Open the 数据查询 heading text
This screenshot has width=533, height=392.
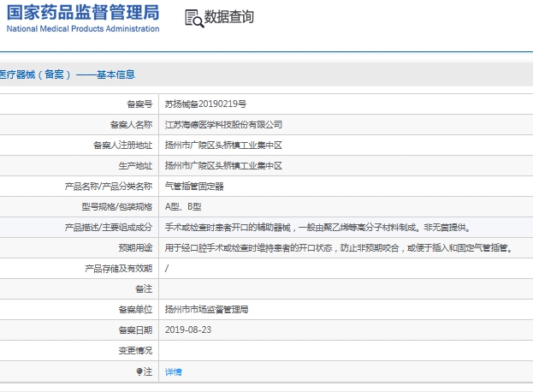click(228, 17)
